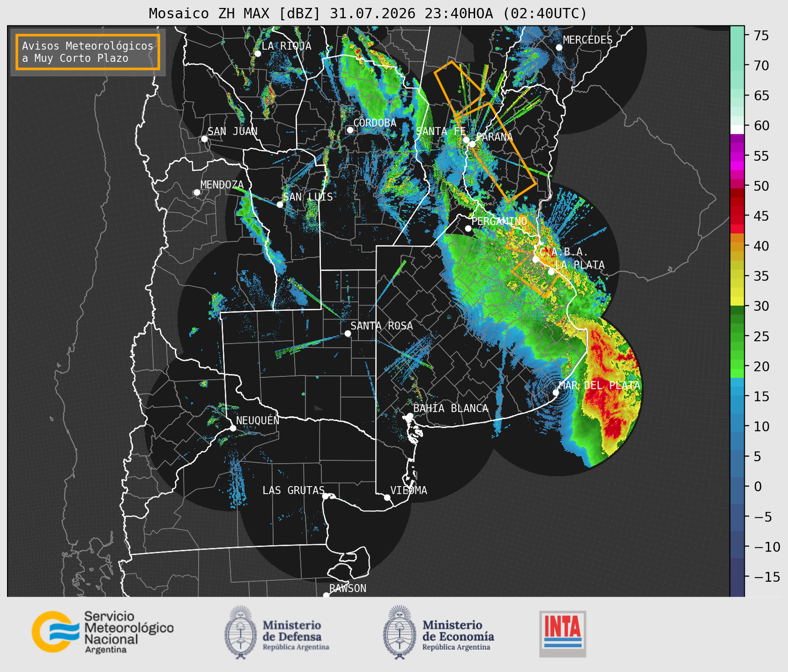This screenshot has width=788, height=672.
Task: Click the Bahía Blanca marker dot
Action: (410, 416)
